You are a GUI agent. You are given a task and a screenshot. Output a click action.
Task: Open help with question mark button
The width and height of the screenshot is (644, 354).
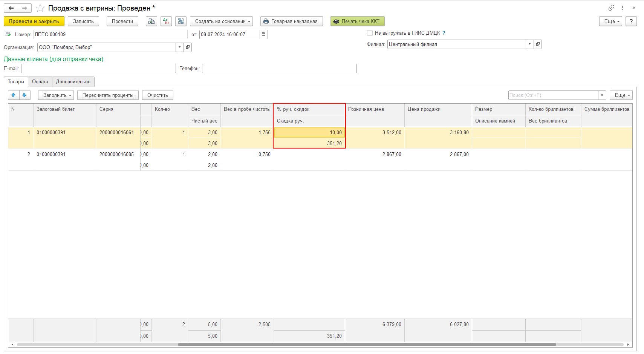point(631,21)
